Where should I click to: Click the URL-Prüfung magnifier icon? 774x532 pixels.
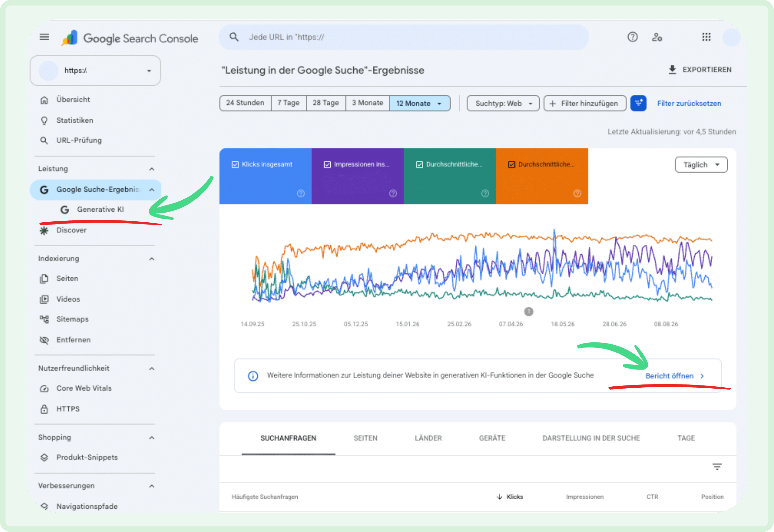(x=44, y=140)
